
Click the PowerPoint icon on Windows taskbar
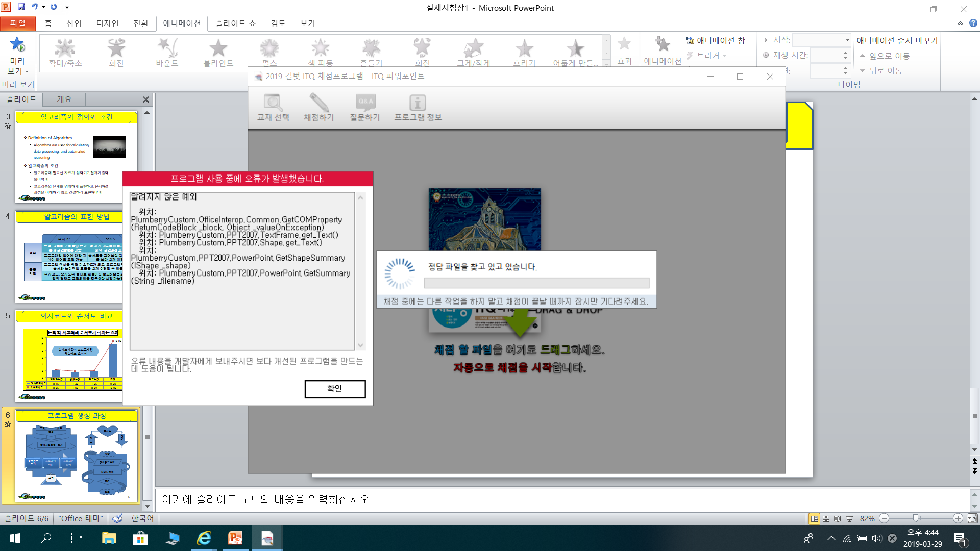(x=235, y=538)
